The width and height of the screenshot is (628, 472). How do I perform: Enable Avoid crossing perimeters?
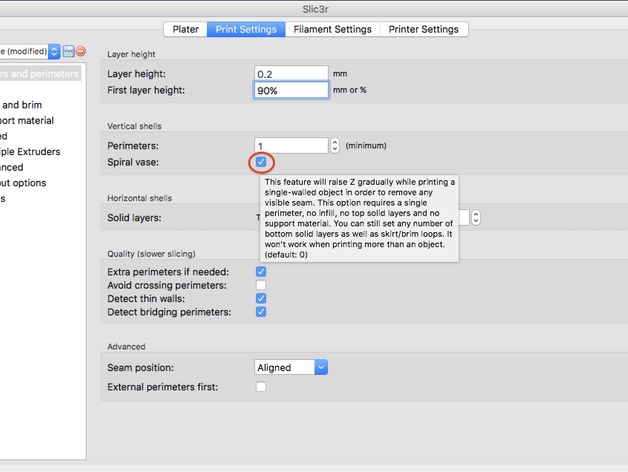pos(261,285)
